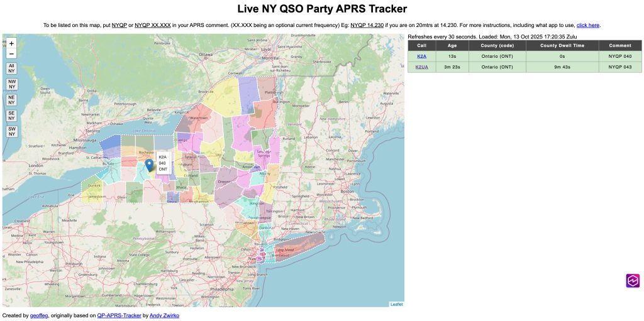Click the K2A 040 ONT marker tooltip
The height and width of the screenshot is (321, 644).
click(163, 163)
